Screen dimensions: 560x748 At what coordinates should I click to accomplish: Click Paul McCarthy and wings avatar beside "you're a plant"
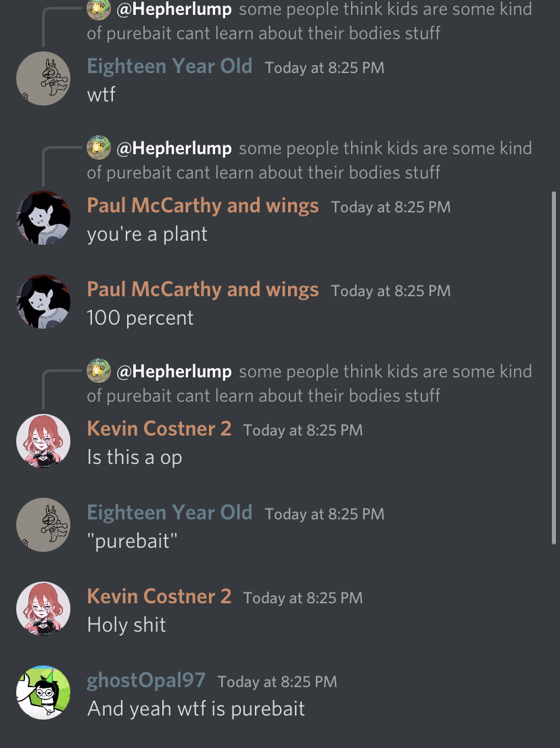pyautogui.click(x=43, y=218)
